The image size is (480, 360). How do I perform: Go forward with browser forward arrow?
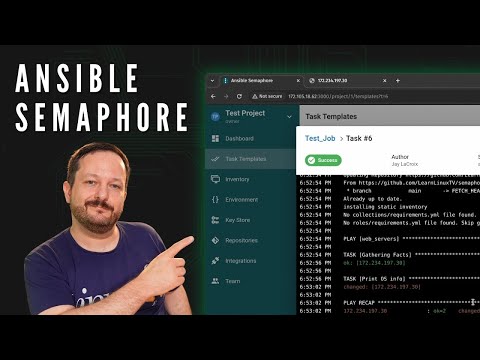(x=226, y=96)
